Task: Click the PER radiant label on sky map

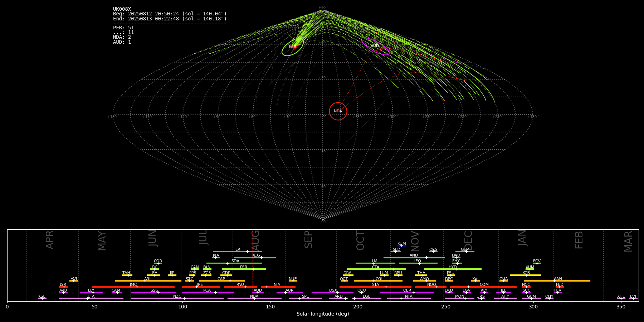Action: 293,47
